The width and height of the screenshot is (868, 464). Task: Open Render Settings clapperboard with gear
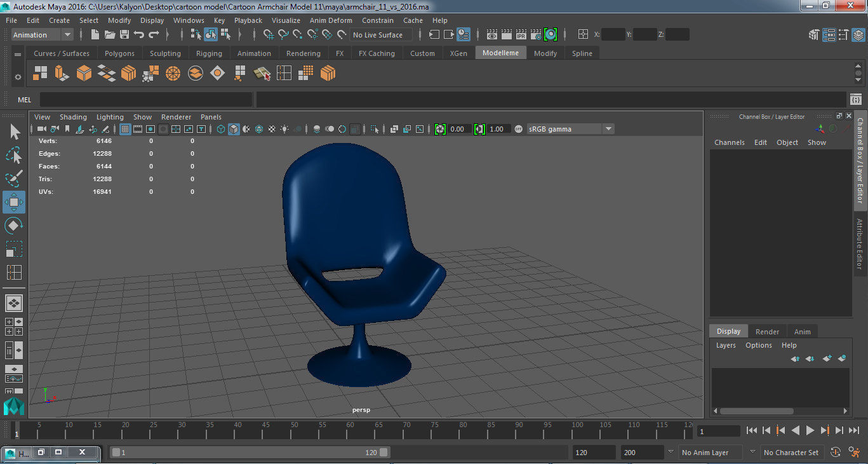click(537, 35)
